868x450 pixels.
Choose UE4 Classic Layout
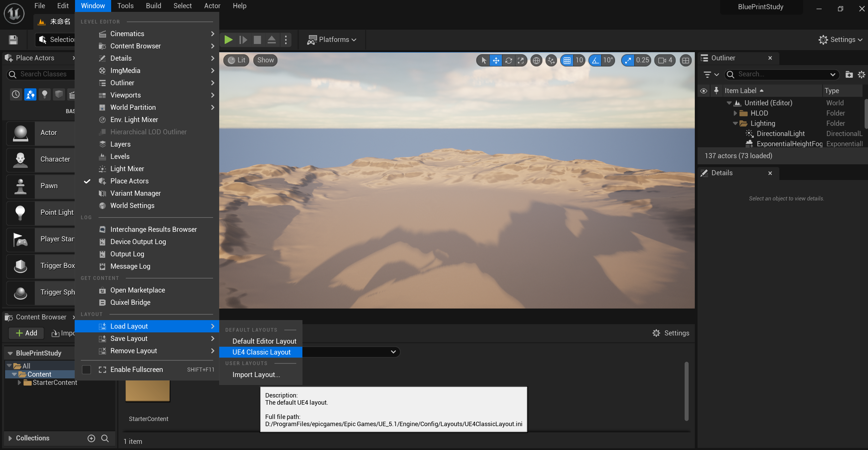pos(261,352)
